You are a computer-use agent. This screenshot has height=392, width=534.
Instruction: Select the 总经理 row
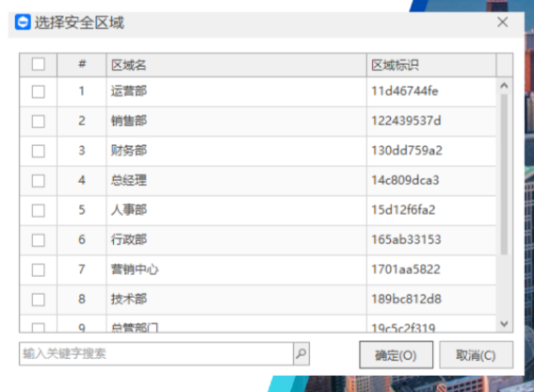pyautogui.click(x=258, y=180)
